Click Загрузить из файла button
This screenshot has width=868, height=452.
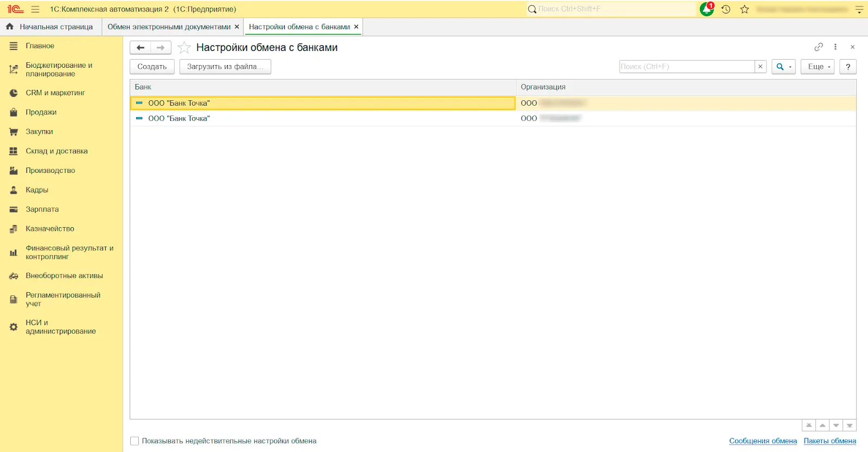click(x=225, y=67)
